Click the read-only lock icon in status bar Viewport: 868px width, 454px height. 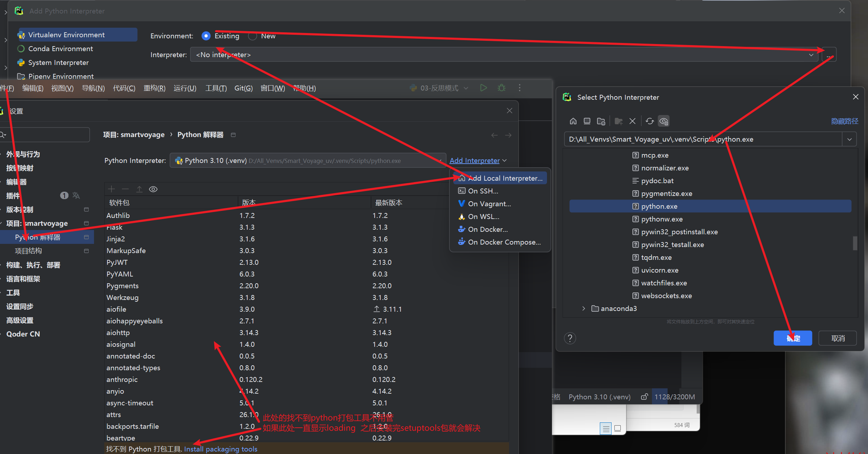pos(644,397)
